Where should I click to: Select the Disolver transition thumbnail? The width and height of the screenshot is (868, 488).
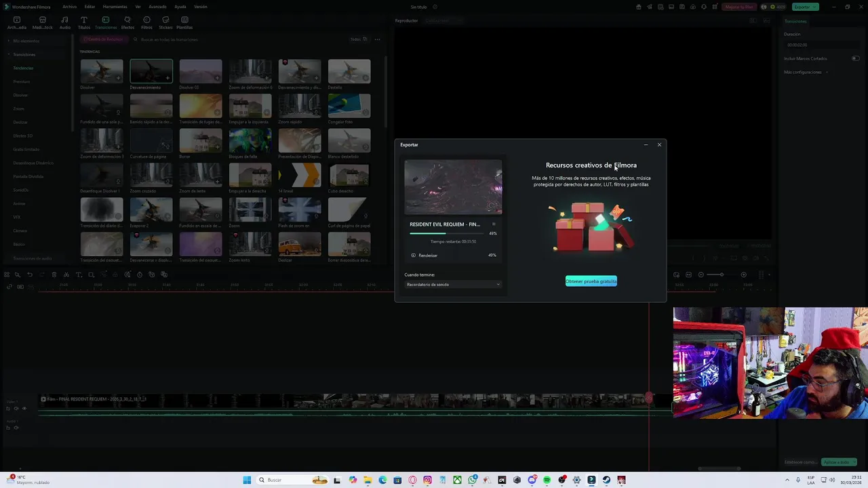pos(102,71)
